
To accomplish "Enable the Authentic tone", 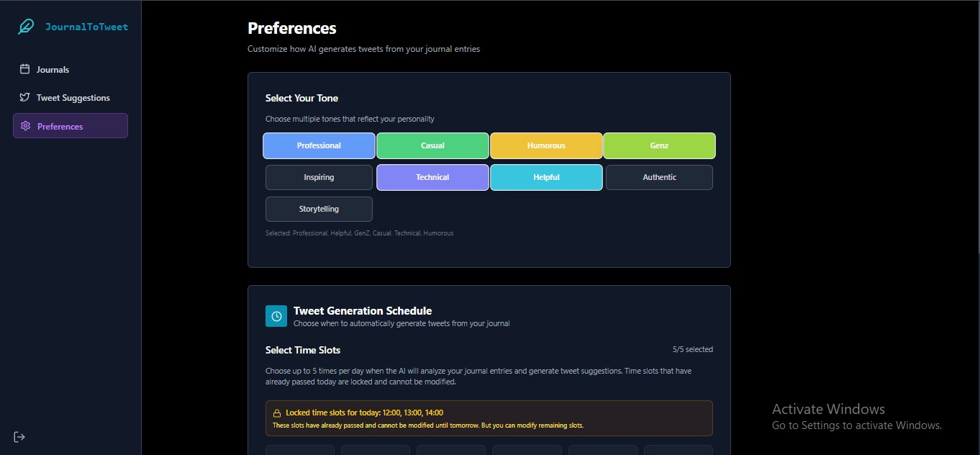I will coord(659,177).
